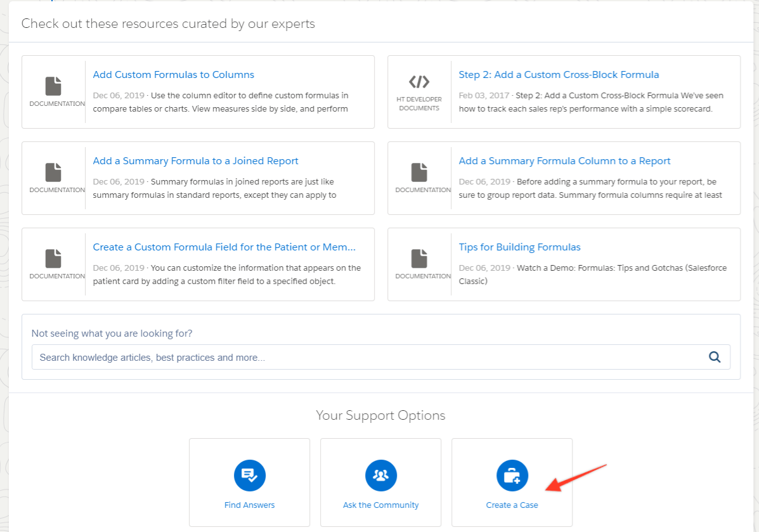Open the Add a Summary Formula Column to a Report article
The width and height of the screenshot is (759, 532).
[564, 160]
